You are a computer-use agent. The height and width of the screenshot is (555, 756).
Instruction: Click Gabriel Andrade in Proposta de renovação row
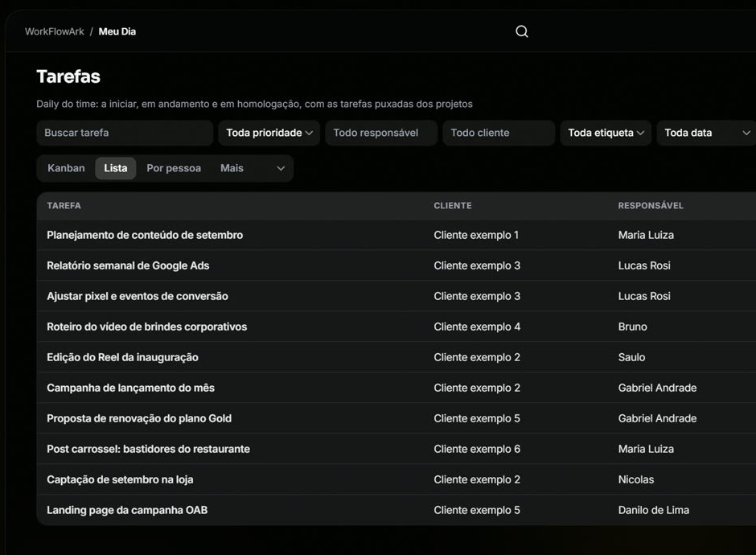point(657,418)
